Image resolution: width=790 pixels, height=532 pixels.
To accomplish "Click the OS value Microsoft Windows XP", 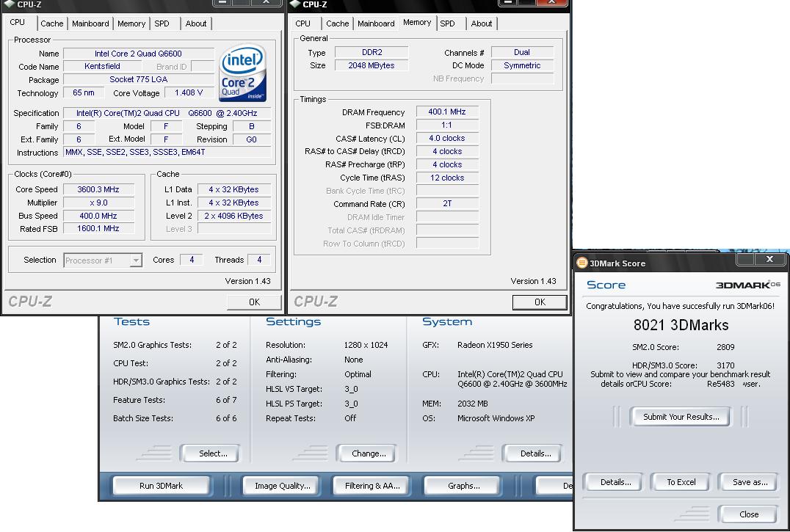I will click(496, 418).
